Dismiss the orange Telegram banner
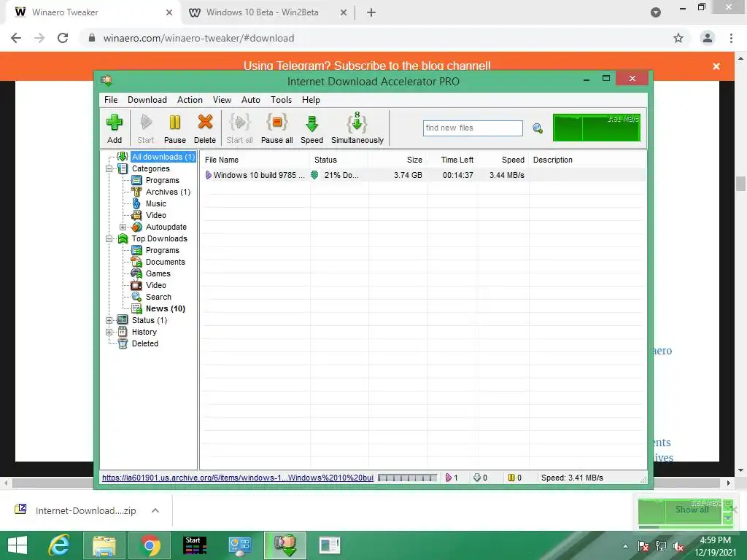The image size is (747, 560). (x=716, y=66)
